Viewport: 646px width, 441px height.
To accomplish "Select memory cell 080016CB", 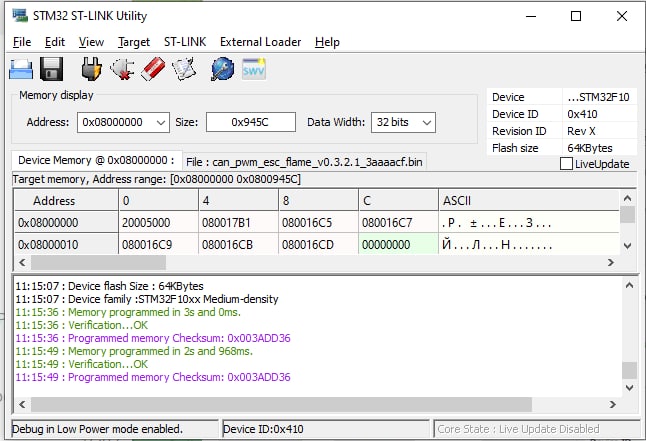I will point(238,244).
